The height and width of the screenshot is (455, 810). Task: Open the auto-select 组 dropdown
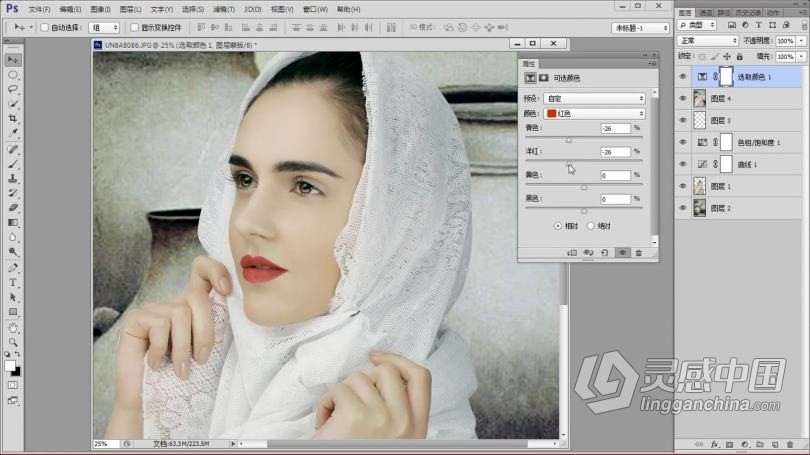104,28
